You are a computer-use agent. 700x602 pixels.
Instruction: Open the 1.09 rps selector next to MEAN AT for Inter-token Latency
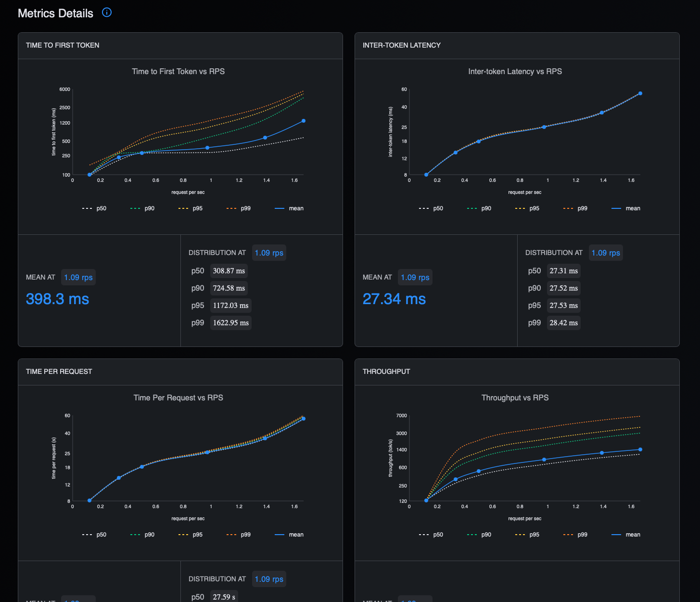click(415, 277)
